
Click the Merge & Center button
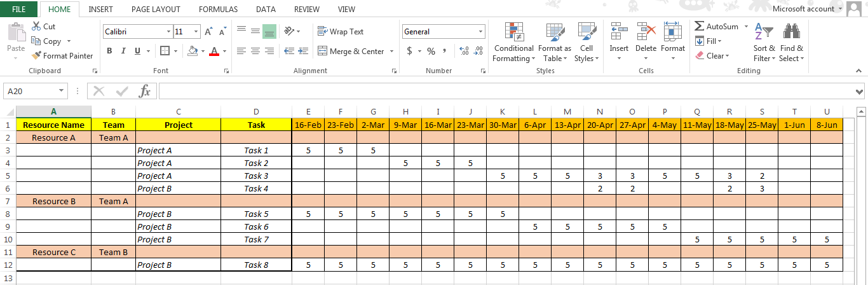[351, 52]
